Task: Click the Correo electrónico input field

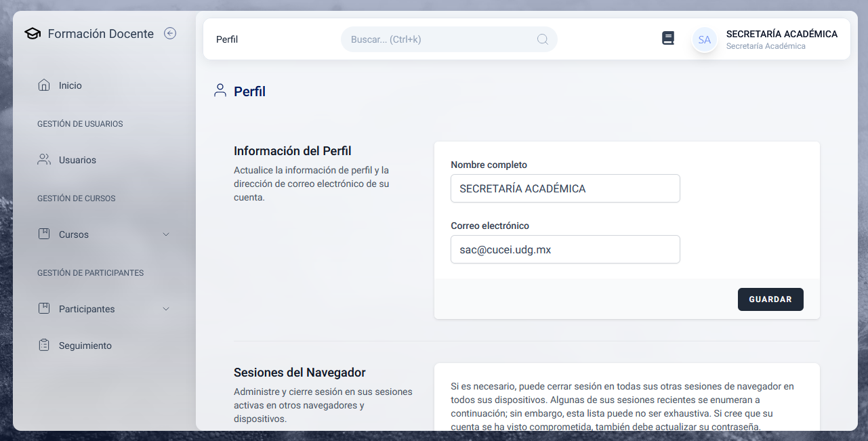Action: [565, 249]
